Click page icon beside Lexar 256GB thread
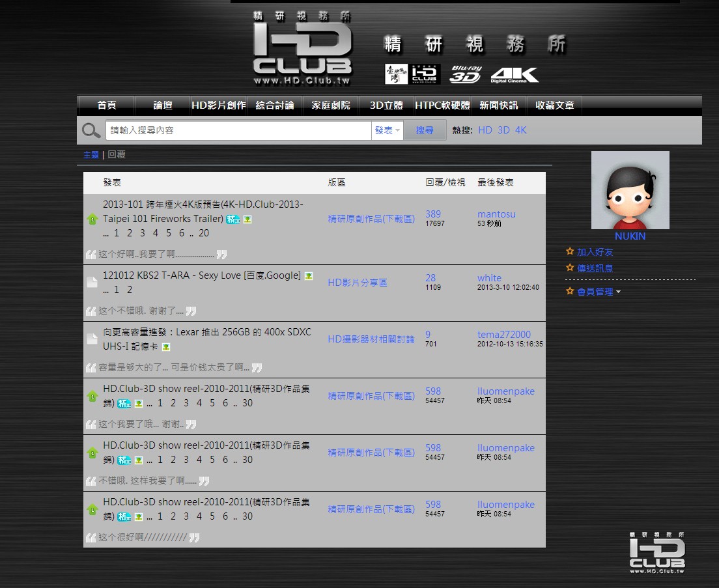The height and width of the screenshot is (588, 719). 92,339
